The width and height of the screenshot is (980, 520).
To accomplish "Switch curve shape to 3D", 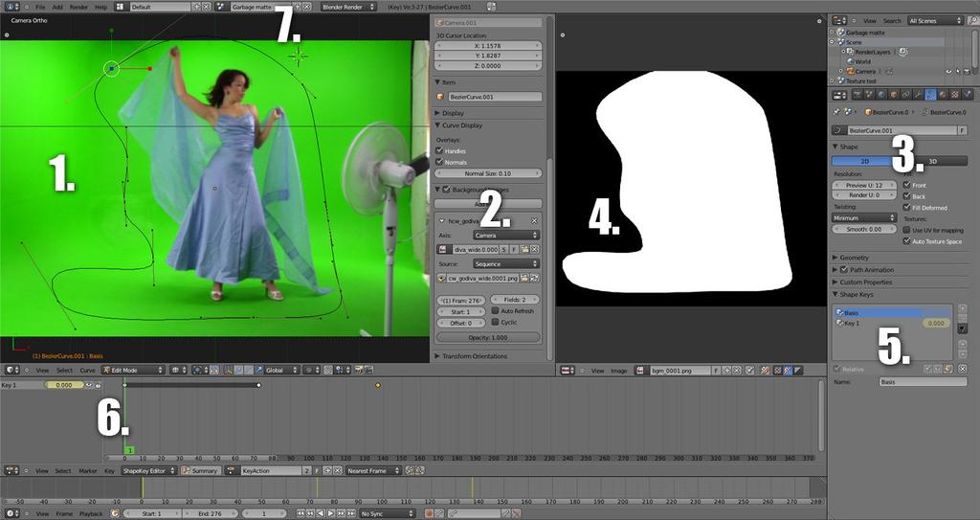I will 933,161.
